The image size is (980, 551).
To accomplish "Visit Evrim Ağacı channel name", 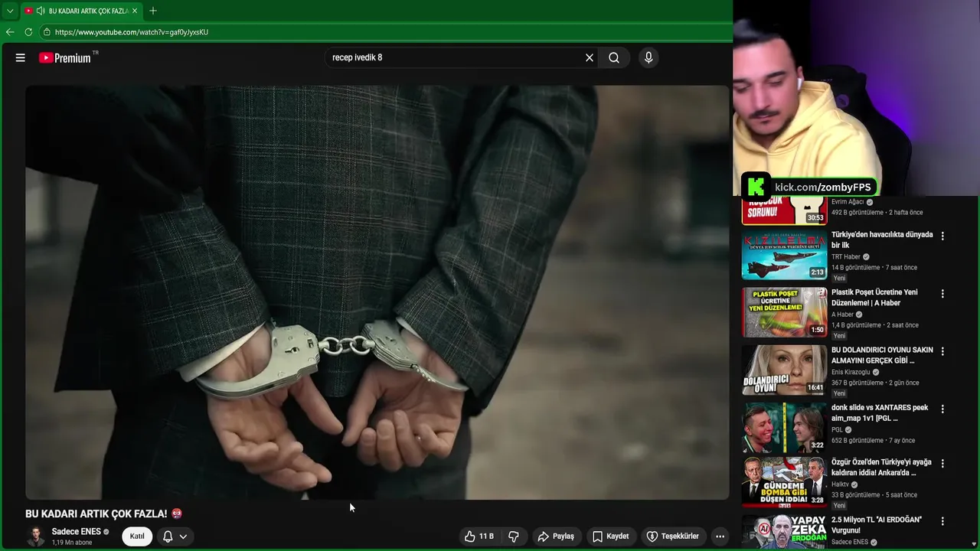I will (x=848, y=202).
